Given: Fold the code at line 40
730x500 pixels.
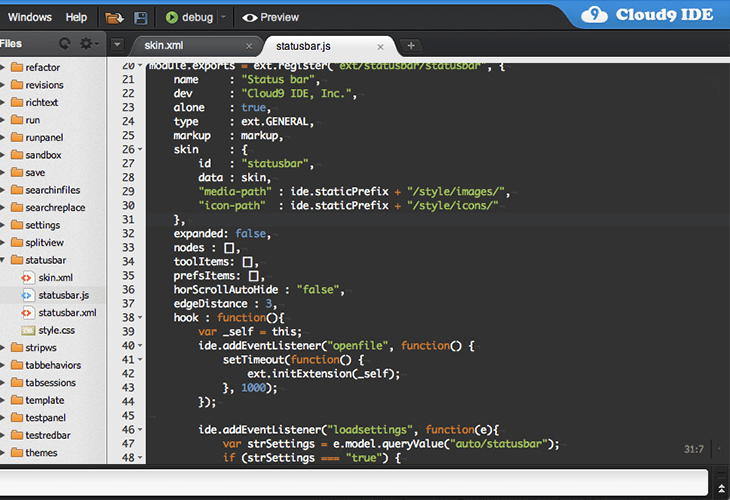Looking at the screenshot, I should pos(140,345).
